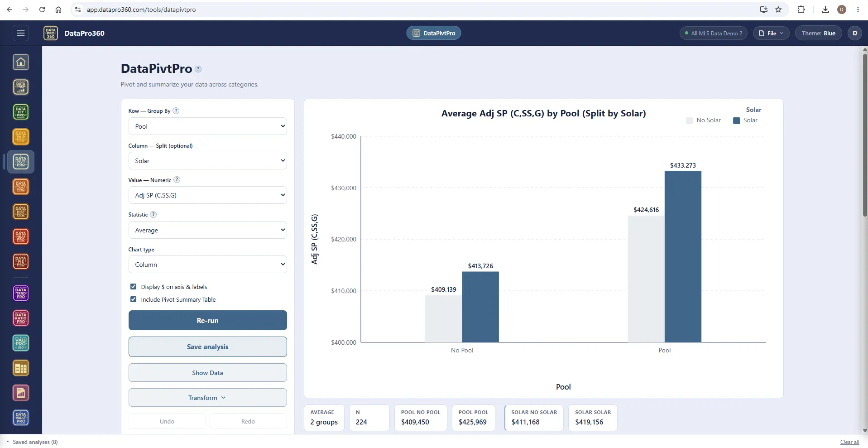Image resolution: width=868 pixels, height=448 pixels.
Task: Change the Theme: Blue setting
Action: [818, 33]
